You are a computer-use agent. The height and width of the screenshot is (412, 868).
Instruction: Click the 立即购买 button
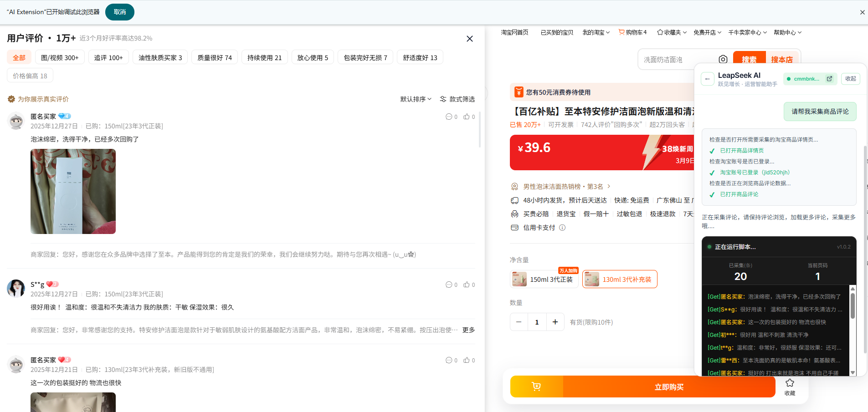coord(669,387)
